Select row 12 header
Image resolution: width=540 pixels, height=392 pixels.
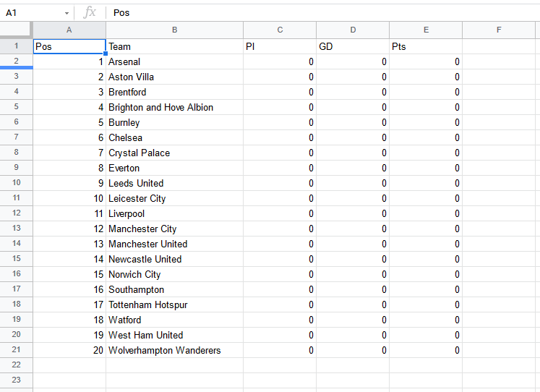tap(16, 213)
